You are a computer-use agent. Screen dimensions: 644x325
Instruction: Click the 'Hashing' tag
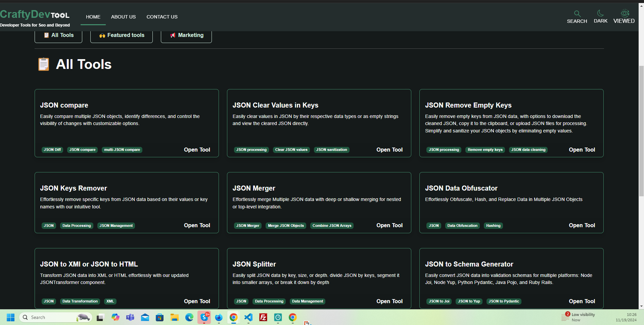click(493, 226)
